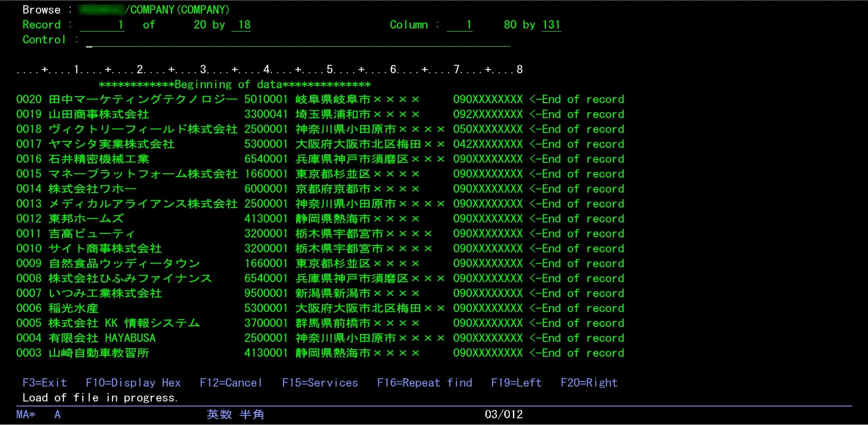Click address 新潟県新潟市 in row 0007
This screenshot has height=425, width=868.
[333, 293]
